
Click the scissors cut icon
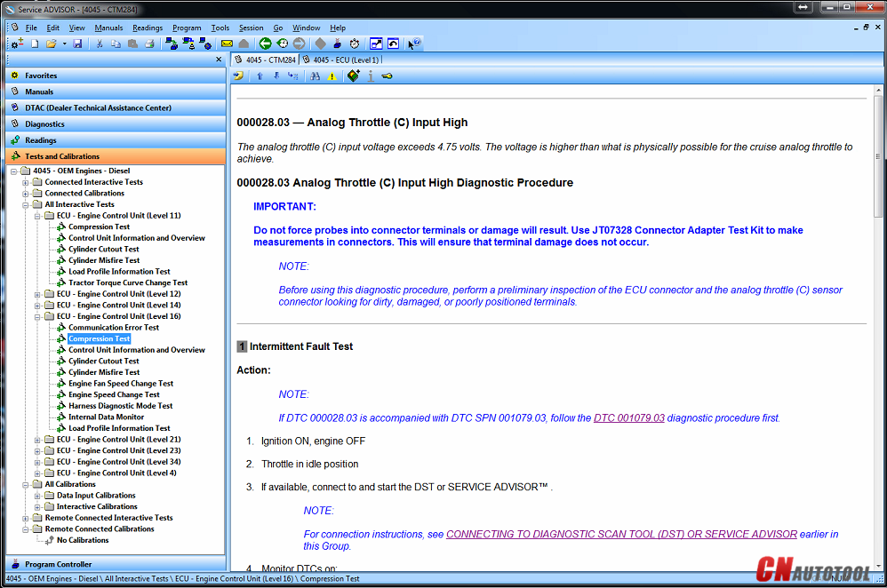click(99, 44)
